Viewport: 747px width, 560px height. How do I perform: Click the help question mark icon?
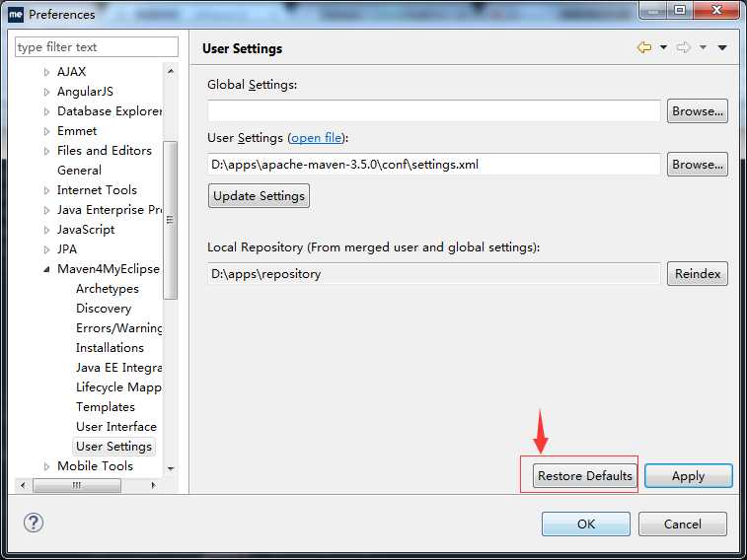(34, 523)
